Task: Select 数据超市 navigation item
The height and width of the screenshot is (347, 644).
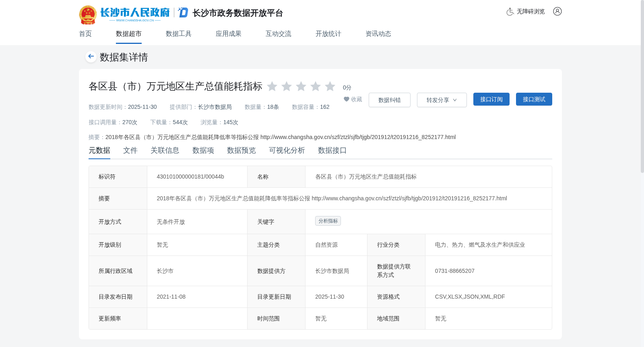Action: click(129, 34)
